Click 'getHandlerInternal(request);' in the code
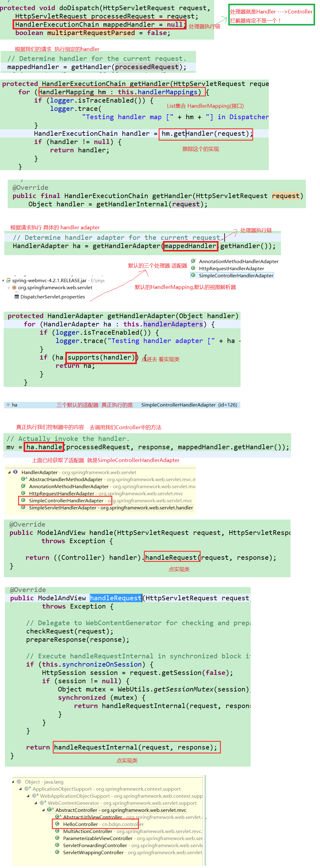The image size is (320, 868). (x=152, y=204)
